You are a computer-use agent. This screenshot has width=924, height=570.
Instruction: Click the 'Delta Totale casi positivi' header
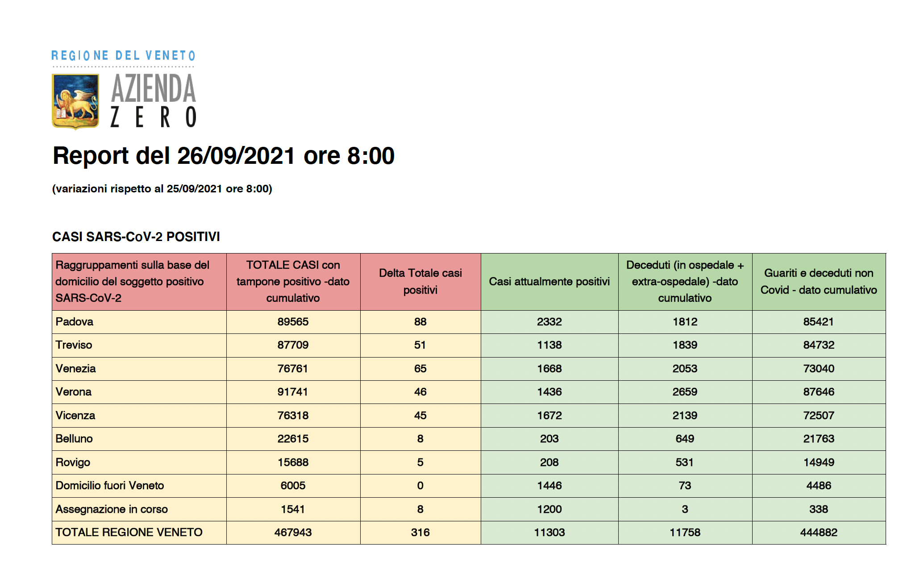[420, 282]
